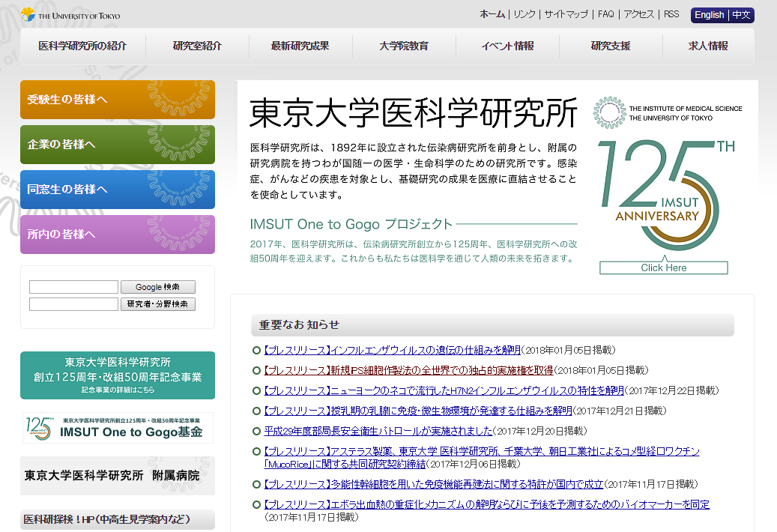Open the IMSUT One to Gogo基金 banner
Image resolution: width=777 pixels, height=532 pixels.
click(118, 428)
